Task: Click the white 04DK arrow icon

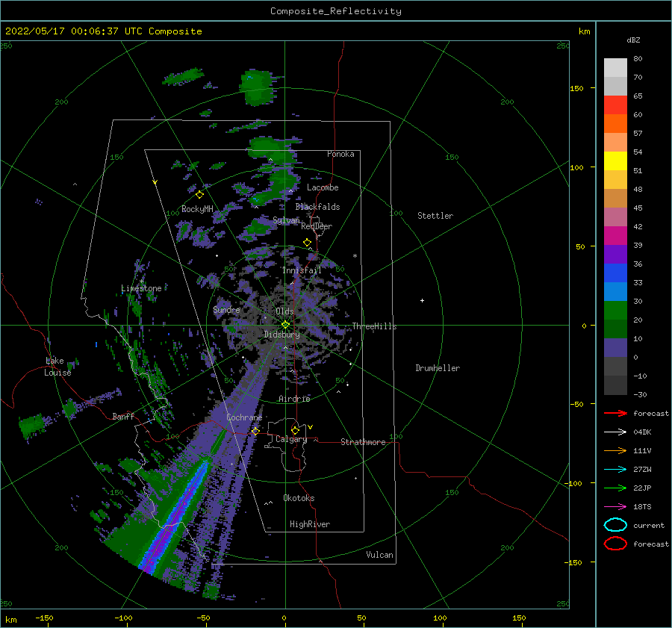Action: (x=615, y=432)
